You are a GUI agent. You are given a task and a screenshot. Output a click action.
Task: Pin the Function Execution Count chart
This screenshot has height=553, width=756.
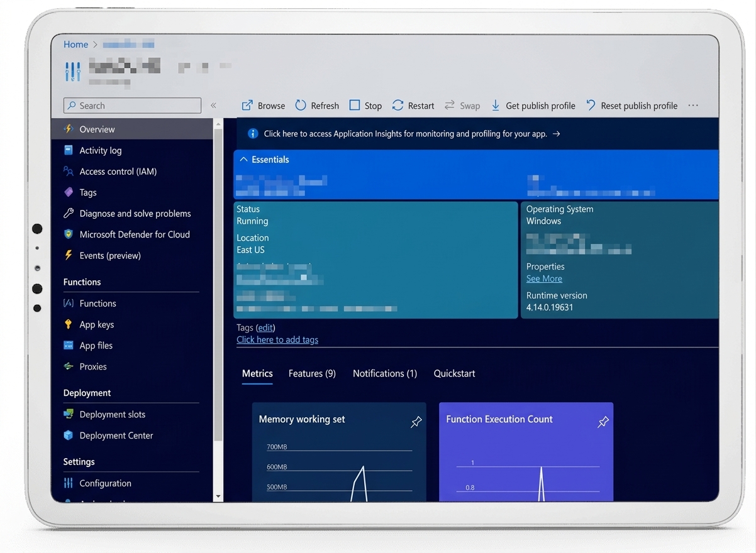click(x=603, y=422)
